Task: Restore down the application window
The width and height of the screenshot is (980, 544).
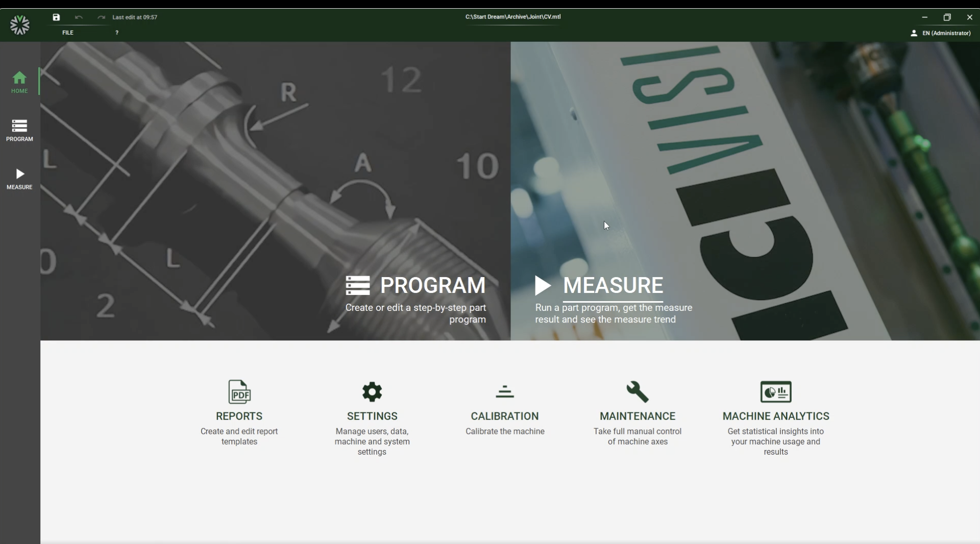Action: tap(947, 17)
